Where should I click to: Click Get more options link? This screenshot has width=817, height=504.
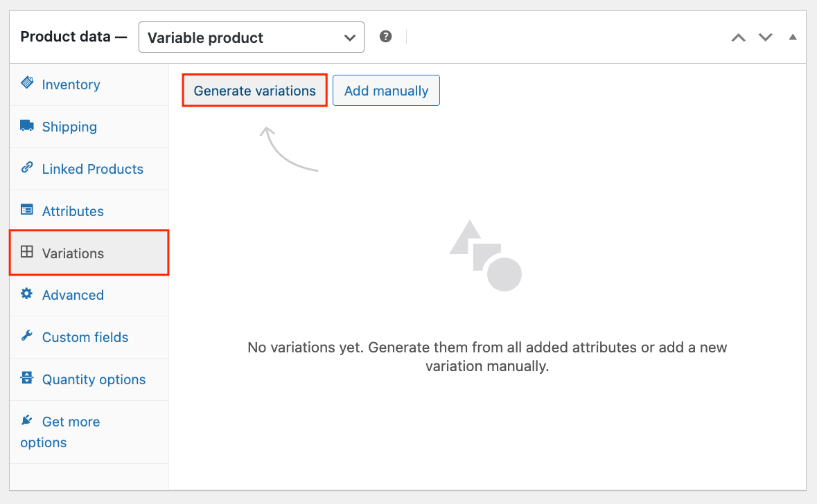89,432
